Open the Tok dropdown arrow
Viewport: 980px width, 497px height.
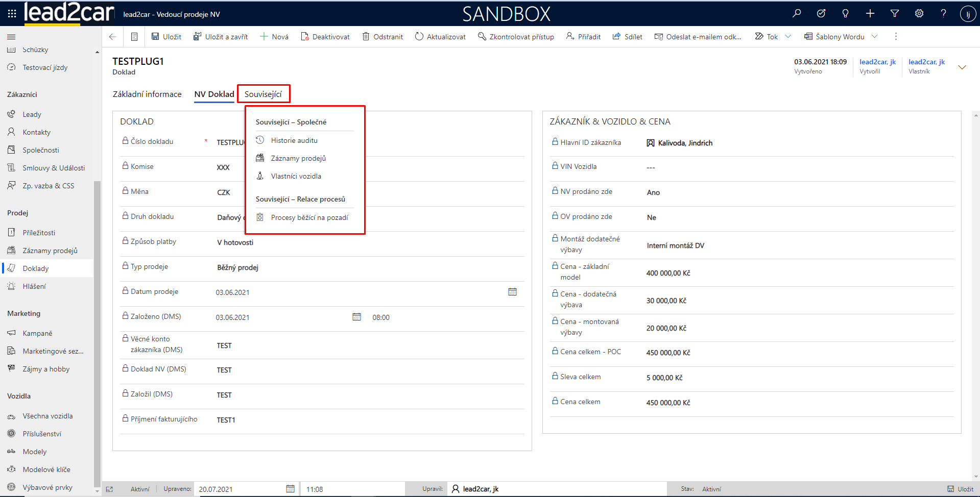click(788, 37)
